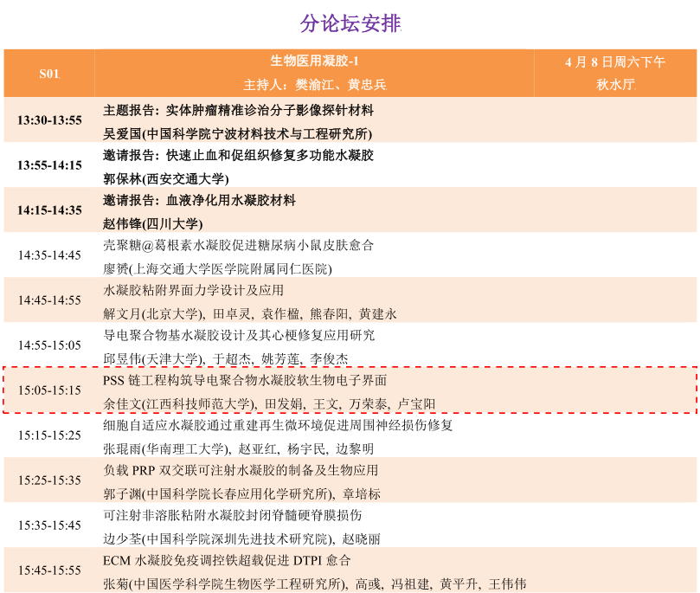Screen dimensions: 700x593
Task: Click the 分论坛安排 page title
Action: pos(350,24)
